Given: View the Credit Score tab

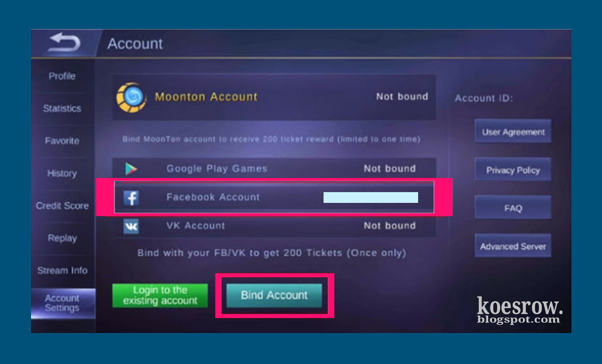Looking at the screenshot, I should 62,206.
